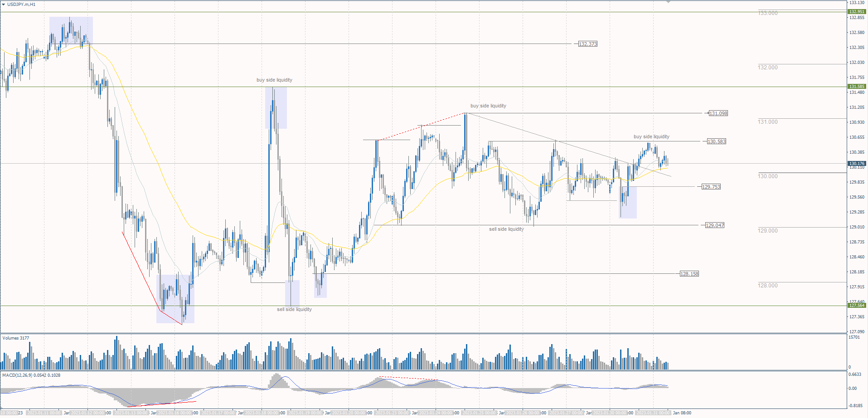Click the Jan 08:00 time axis label
This screenshot has height=418, width=868.
coord(682,413)
